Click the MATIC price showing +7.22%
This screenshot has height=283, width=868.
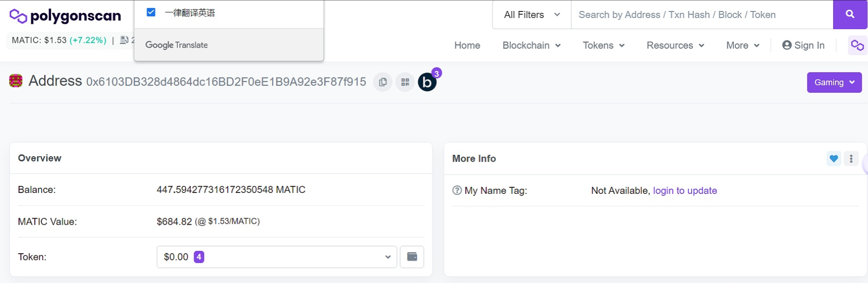point(58,40)
